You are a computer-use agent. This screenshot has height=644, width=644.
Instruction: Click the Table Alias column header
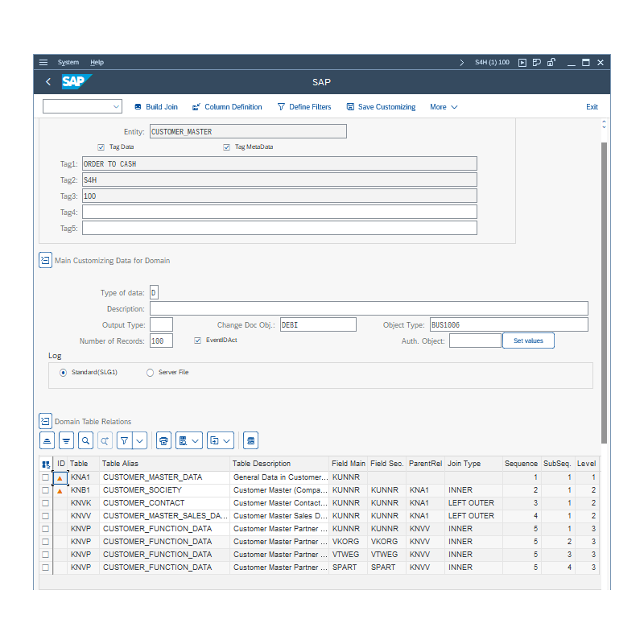164,464
